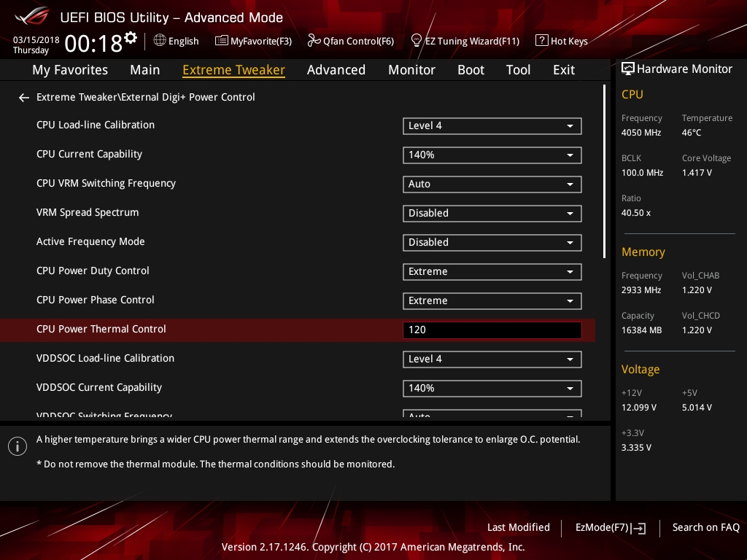The image size is (747, 560).
Task: Switch to Tool tab
Action: tap(518, 70)
